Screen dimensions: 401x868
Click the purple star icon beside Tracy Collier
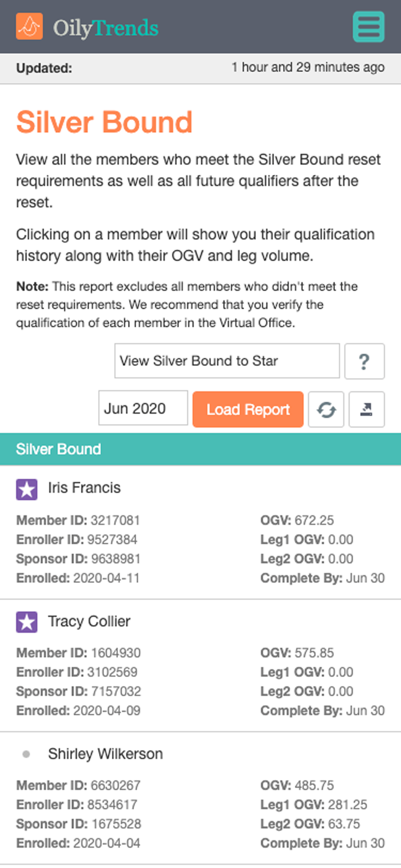click(x=26, y=622)
